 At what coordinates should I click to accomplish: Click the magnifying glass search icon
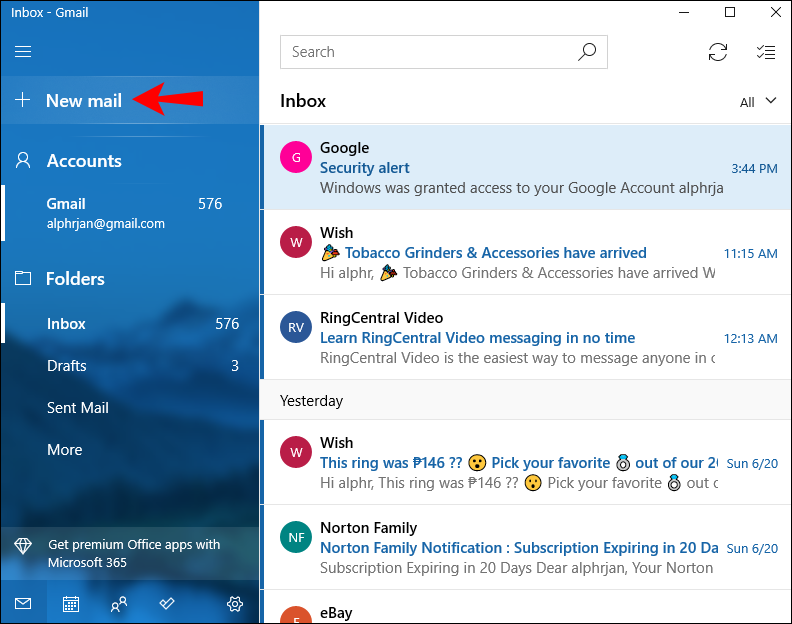coord(587,52)
